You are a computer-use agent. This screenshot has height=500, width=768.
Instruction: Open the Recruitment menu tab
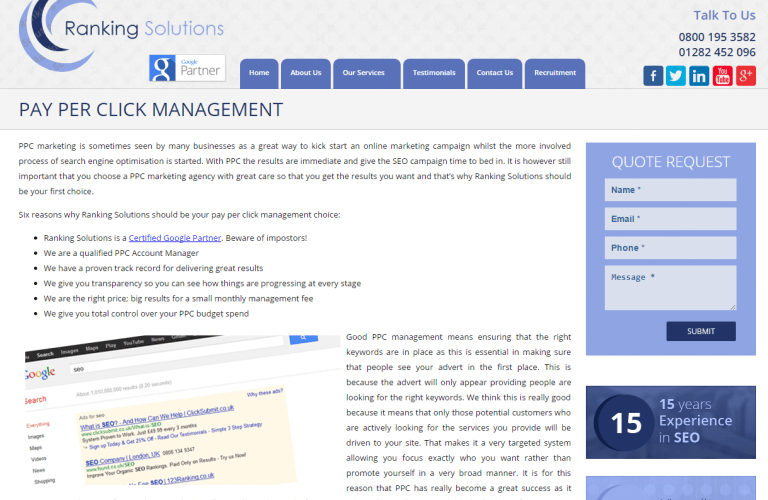[x=555, y=73]
